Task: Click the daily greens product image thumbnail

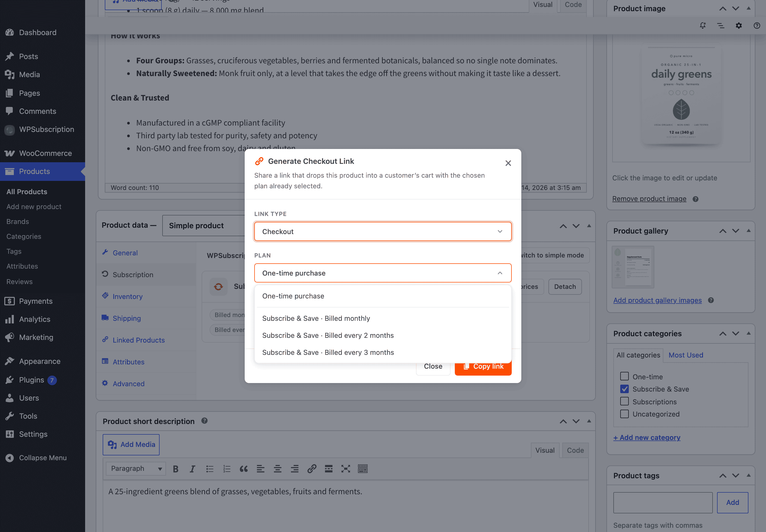Action: click(x=681, y=97)
